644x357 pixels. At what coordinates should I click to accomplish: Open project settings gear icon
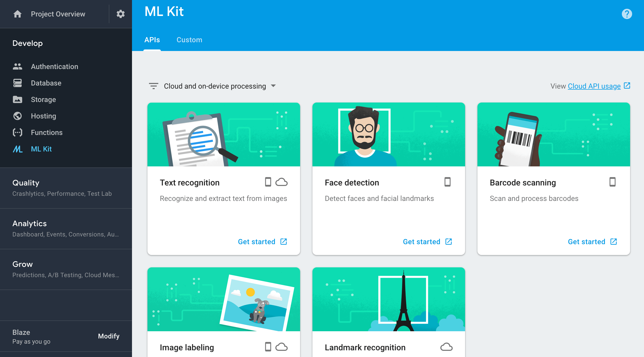(x=120, y=14)
